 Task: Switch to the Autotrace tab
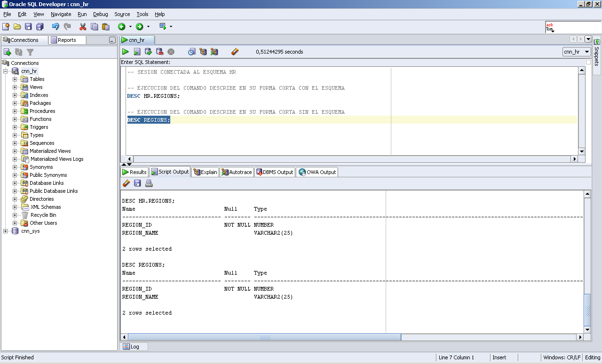[237, 172]
